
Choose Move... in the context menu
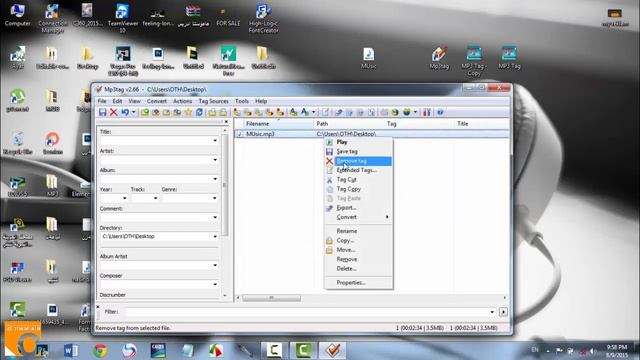[358, 250]
